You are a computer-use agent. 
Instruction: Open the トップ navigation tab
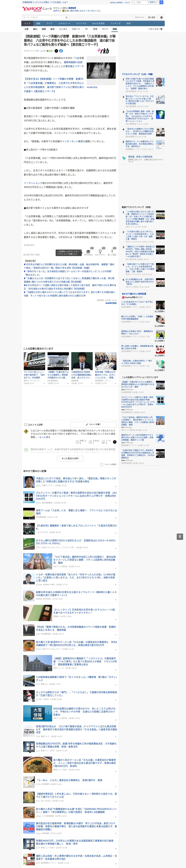(x=27, y=24)
